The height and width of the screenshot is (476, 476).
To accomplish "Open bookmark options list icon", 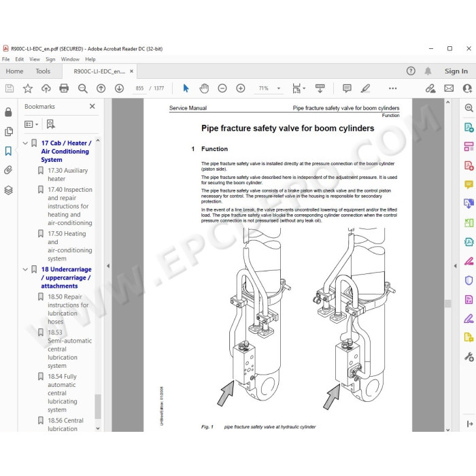I will click(31, 124).
